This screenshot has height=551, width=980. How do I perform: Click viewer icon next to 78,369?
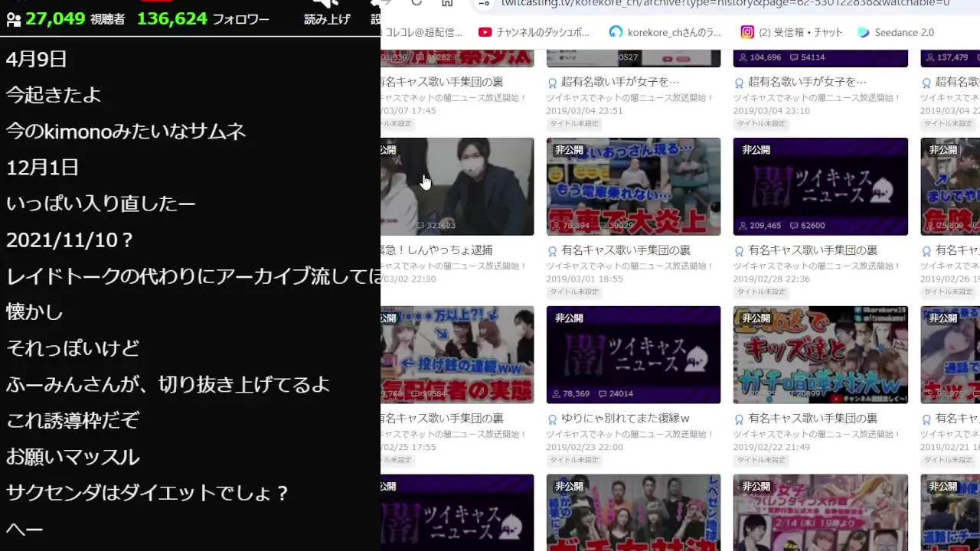[557, 394]
